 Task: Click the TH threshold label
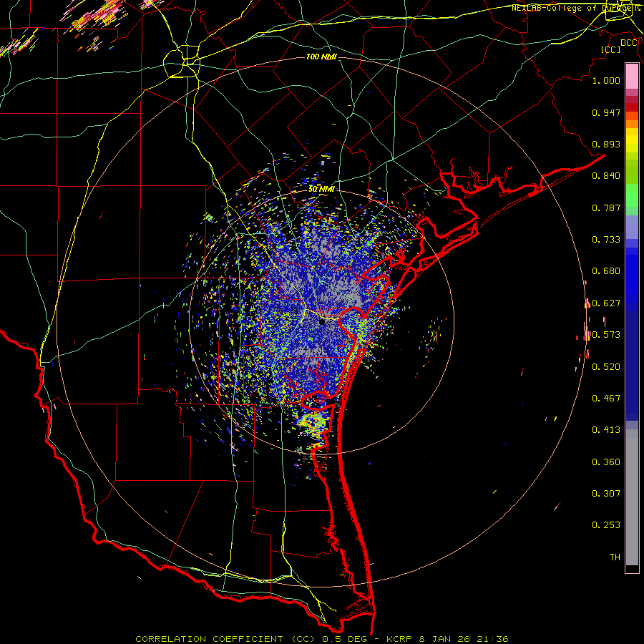(x=615, y=557)
